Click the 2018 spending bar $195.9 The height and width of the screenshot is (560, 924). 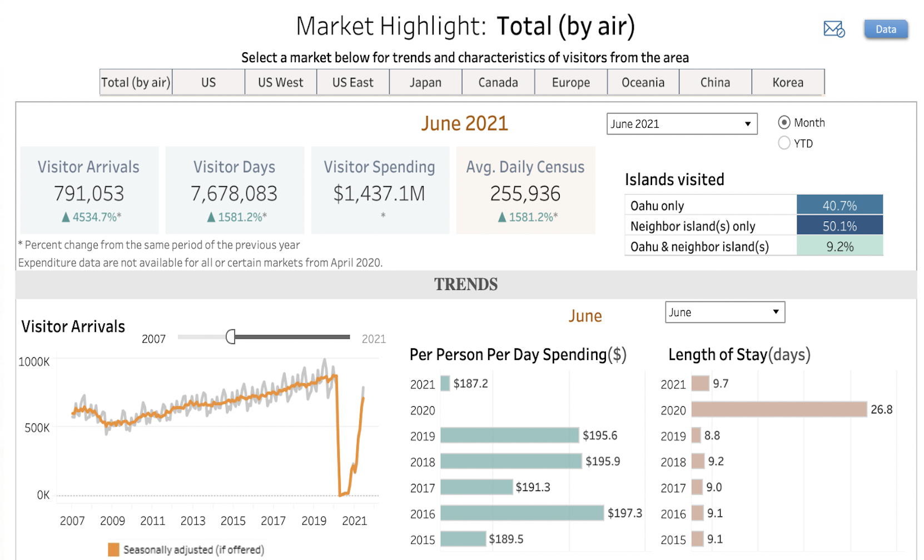click(511, 461)
